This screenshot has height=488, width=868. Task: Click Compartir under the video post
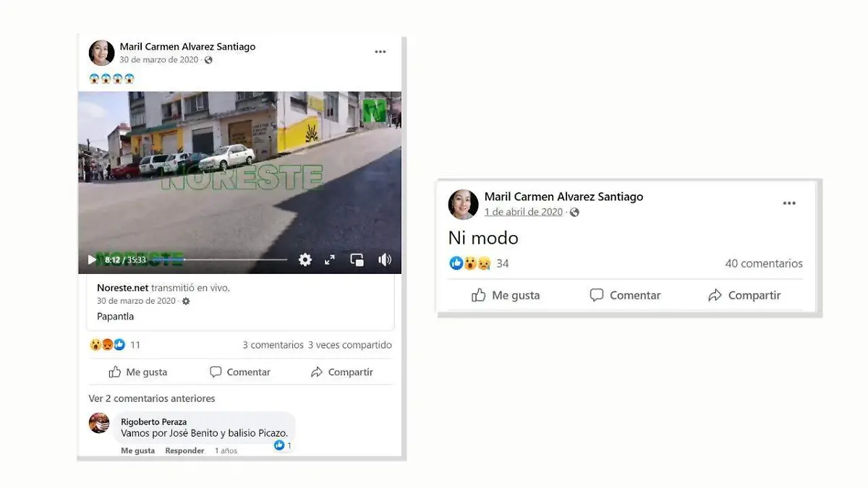(x=342, y=372)
